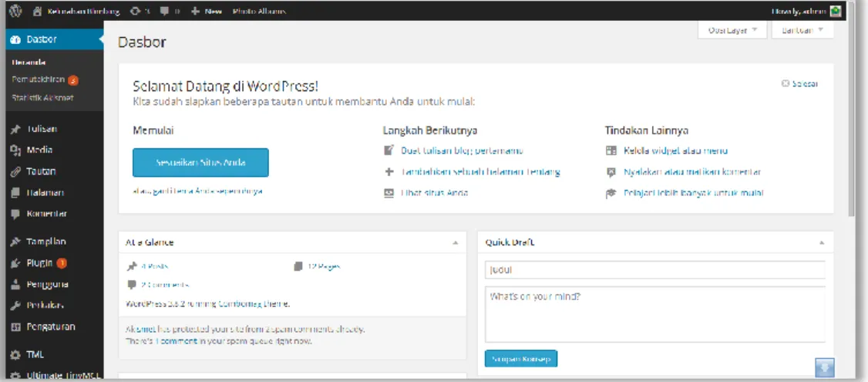The image size is (868, 382).
Task: Click the monitor icon beside Lihat situs
Action: coord(389,192)
